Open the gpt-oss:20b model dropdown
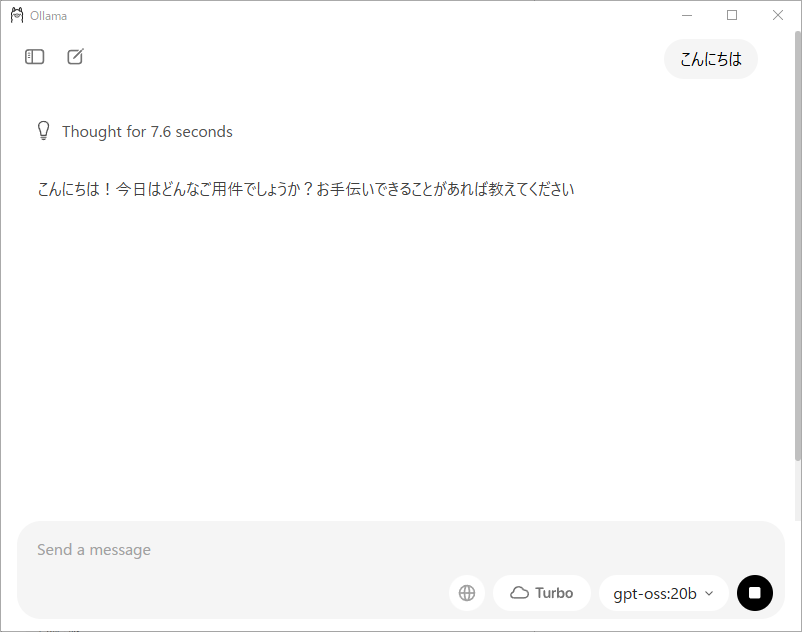The height and width of the screenshot is (632, 802). pos(663,593)
